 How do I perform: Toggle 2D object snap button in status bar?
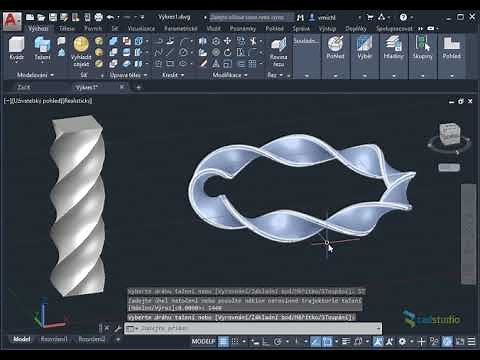[327, 341]
